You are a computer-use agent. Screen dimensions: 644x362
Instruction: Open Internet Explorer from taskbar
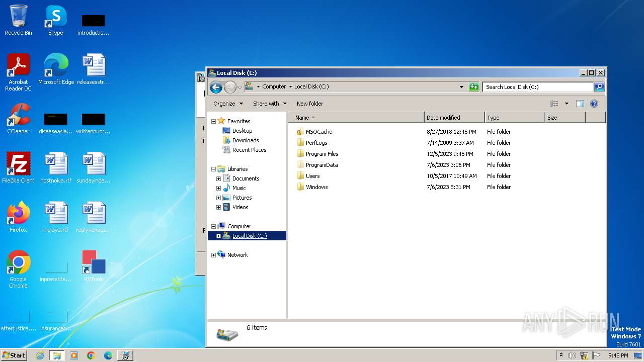[x=40, y=355]
